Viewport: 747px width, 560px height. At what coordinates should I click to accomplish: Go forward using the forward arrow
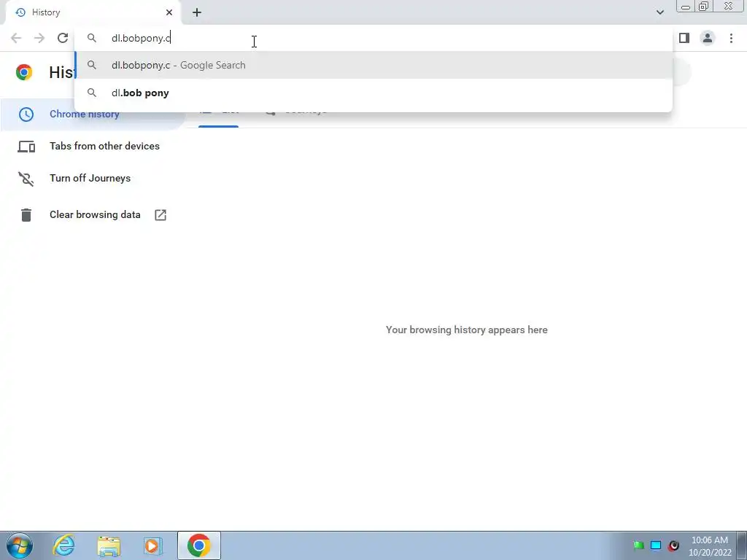(x=39, y=38)
